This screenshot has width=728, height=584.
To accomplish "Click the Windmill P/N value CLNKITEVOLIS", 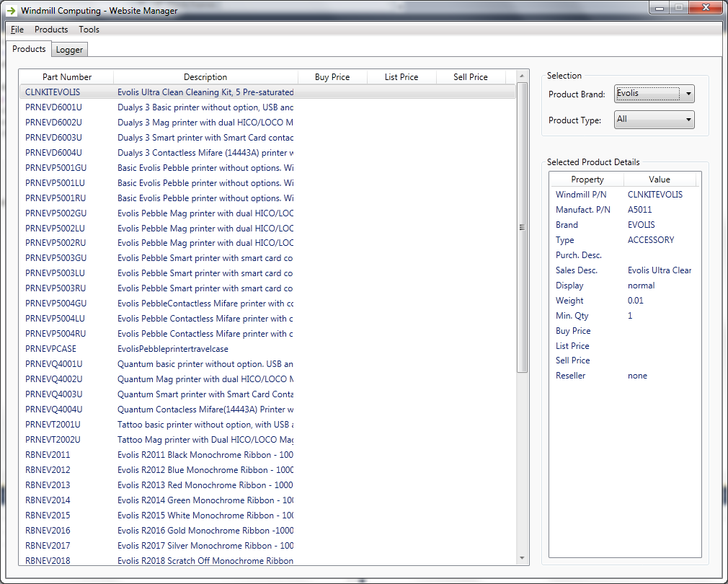I will (x=655, y=195).
